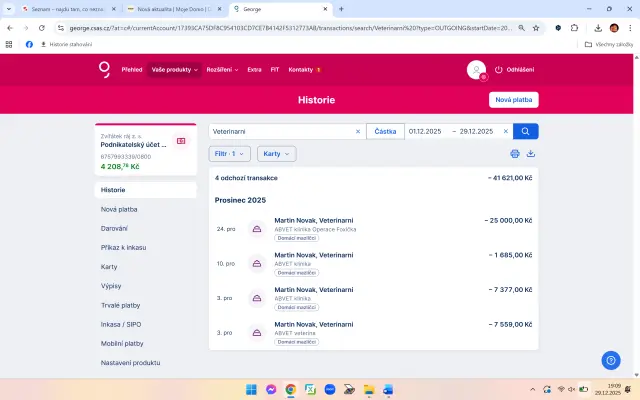Clear the selected date range
640x400 pixels.
tap(506, 131)
